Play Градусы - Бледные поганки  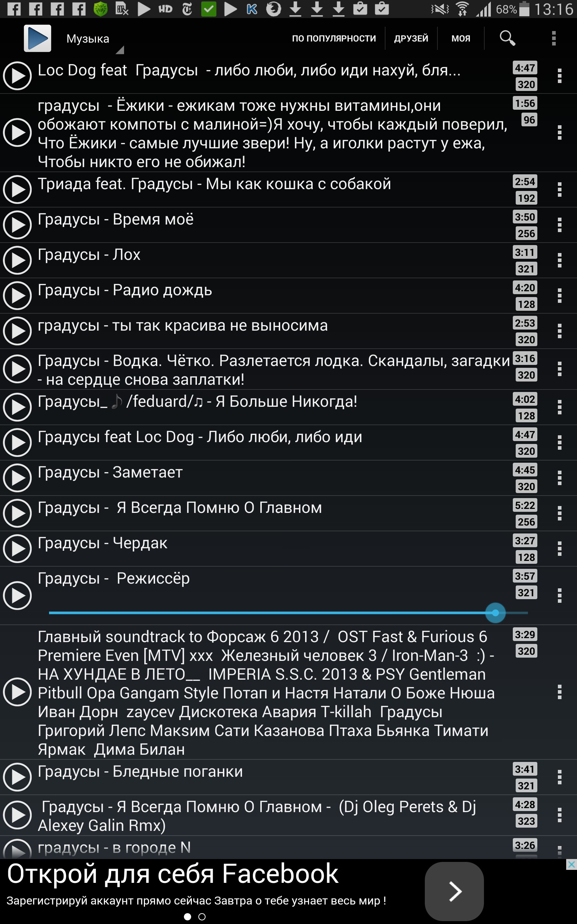(17, 777)
